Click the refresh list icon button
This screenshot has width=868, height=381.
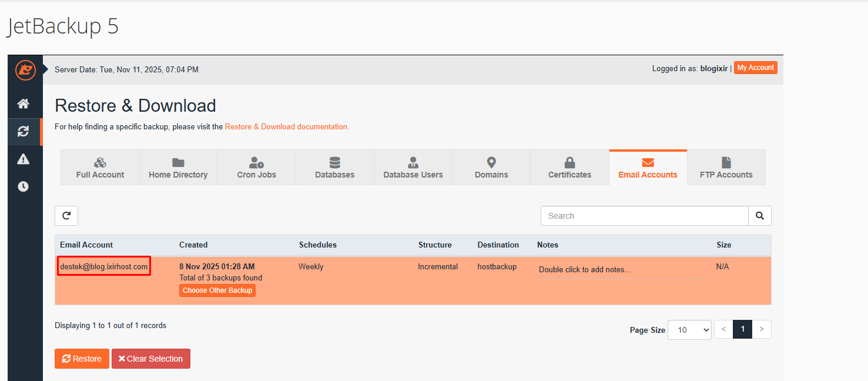tap(66, 216)
